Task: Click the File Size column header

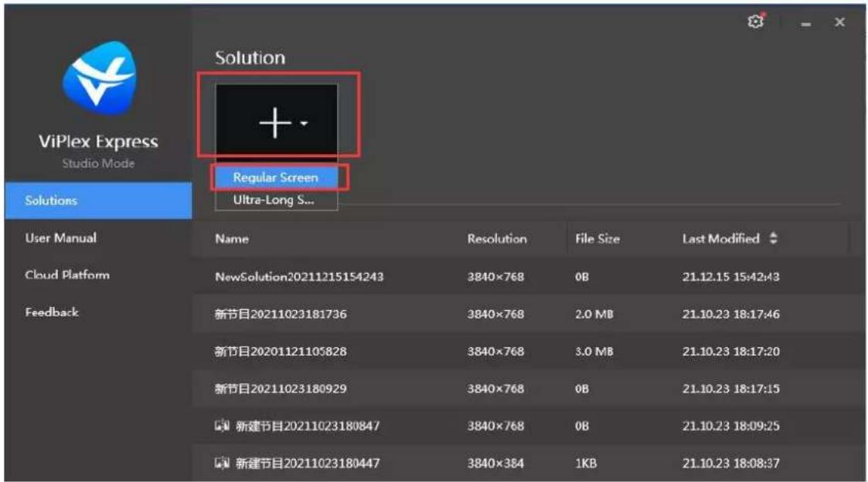Action: [x=597, y=239]
